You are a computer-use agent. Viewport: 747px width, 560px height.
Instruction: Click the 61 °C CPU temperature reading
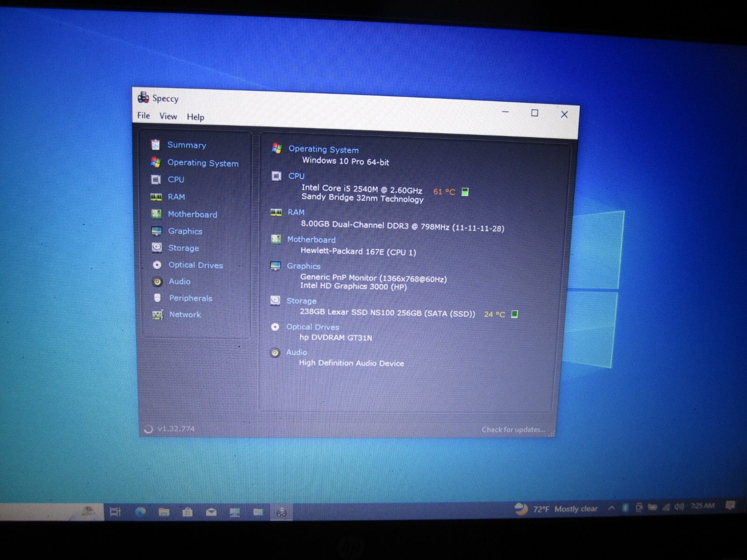click(x=444, y=192)
